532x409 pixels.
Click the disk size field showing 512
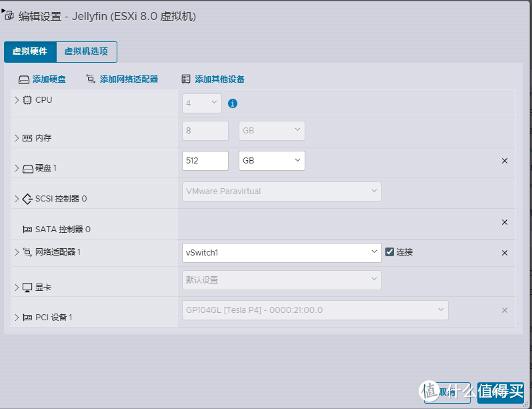pyautogui.click(x=205, y=161)
